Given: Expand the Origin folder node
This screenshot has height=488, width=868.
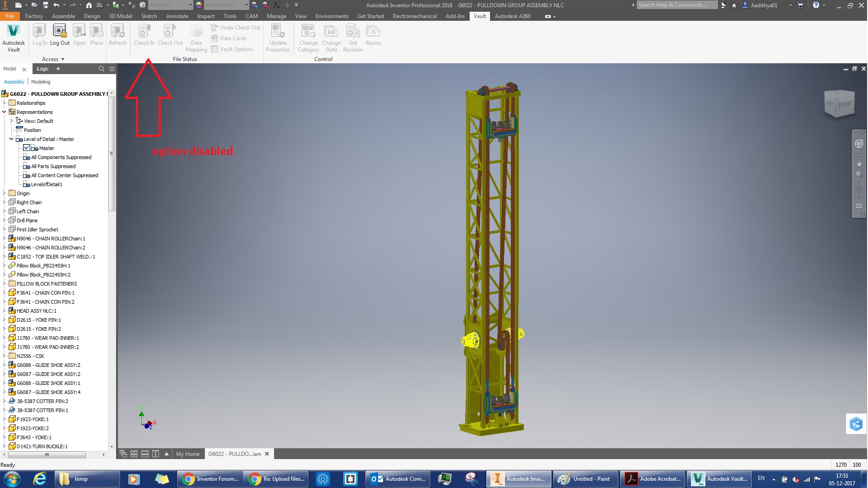Looking at the screenshot, I should pos(5,193).
